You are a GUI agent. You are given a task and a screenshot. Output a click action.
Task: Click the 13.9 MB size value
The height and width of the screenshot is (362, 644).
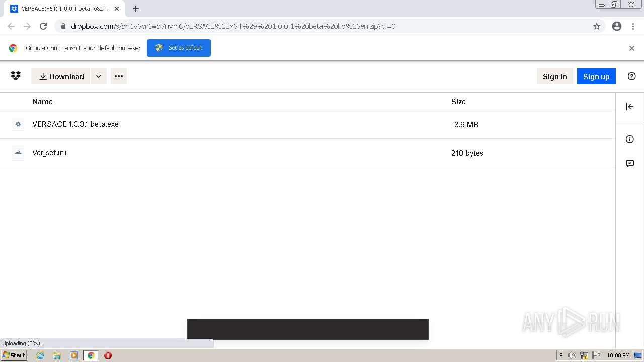[465, 125]
